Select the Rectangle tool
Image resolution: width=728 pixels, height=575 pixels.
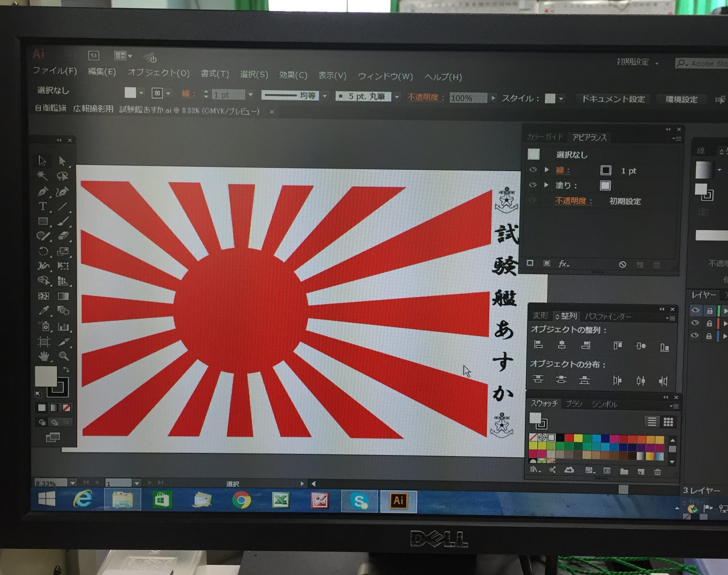click(x=43, y=221)
